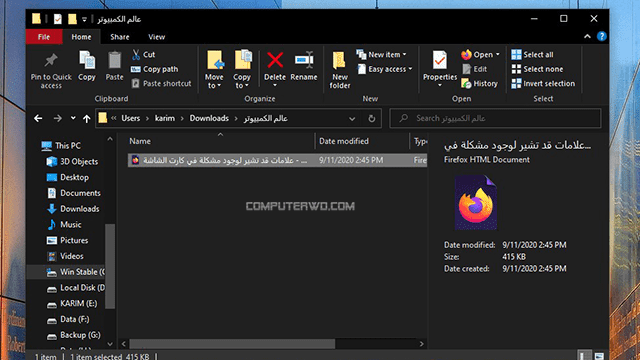640x360 pixels.
Task: Create a New folder
Action: tap(340, 70)
